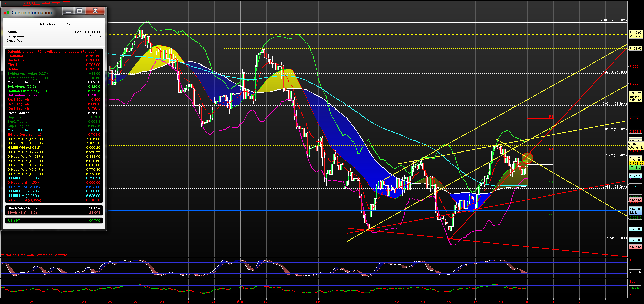Click the D Haupt Unt (-3,65%) row
This screenshot has width=644, height=304.
click(54, 200)
